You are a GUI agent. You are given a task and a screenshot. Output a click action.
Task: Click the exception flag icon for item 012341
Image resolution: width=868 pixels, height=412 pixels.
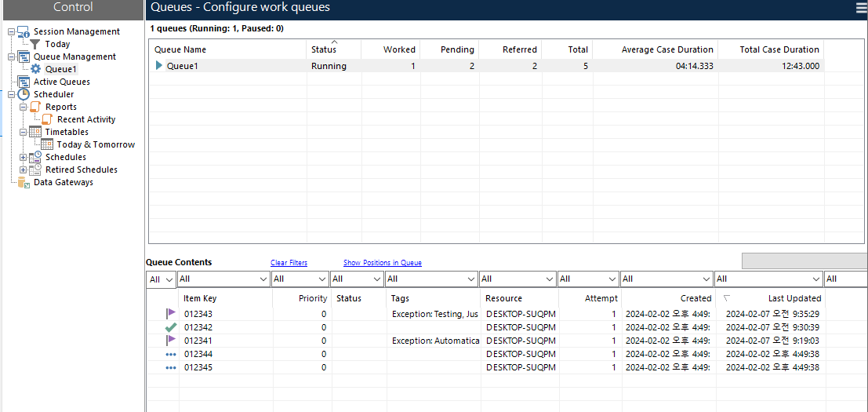coord(170,340)
